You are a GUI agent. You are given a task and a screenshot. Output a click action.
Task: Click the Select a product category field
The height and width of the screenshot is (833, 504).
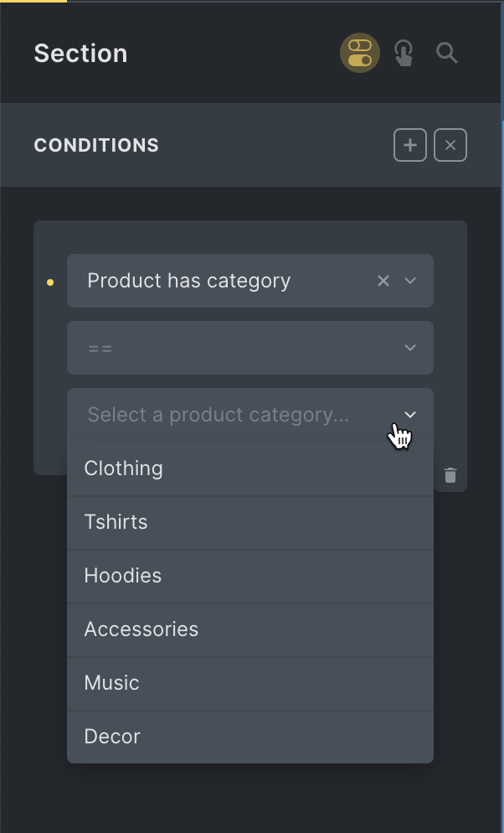point(221,415)
